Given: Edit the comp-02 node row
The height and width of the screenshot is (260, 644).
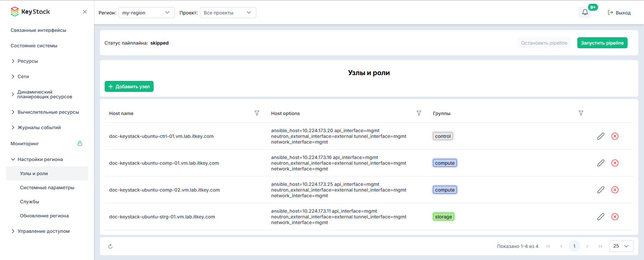Looking at the screenshot, I should coord(601,190).
